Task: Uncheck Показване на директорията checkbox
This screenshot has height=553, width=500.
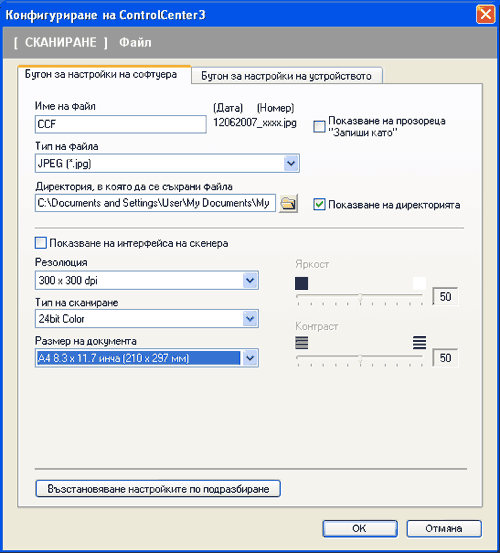Action: tap(319, 205)
